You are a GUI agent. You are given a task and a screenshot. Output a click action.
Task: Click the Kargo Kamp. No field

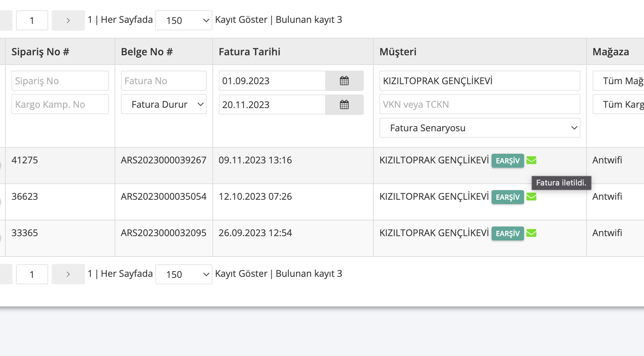[60, 105]
